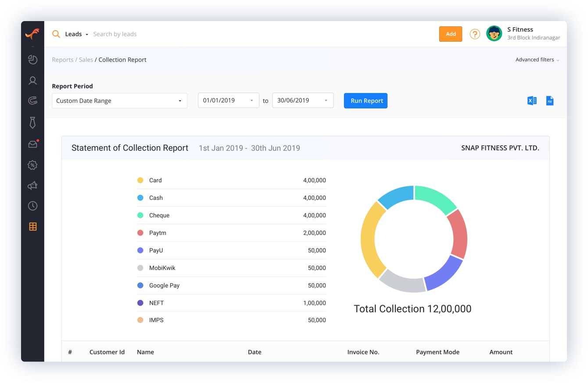Export report to Excel icon
This screenshot has width=588, height=383.
pyautogui.click(x=532, y=101)
